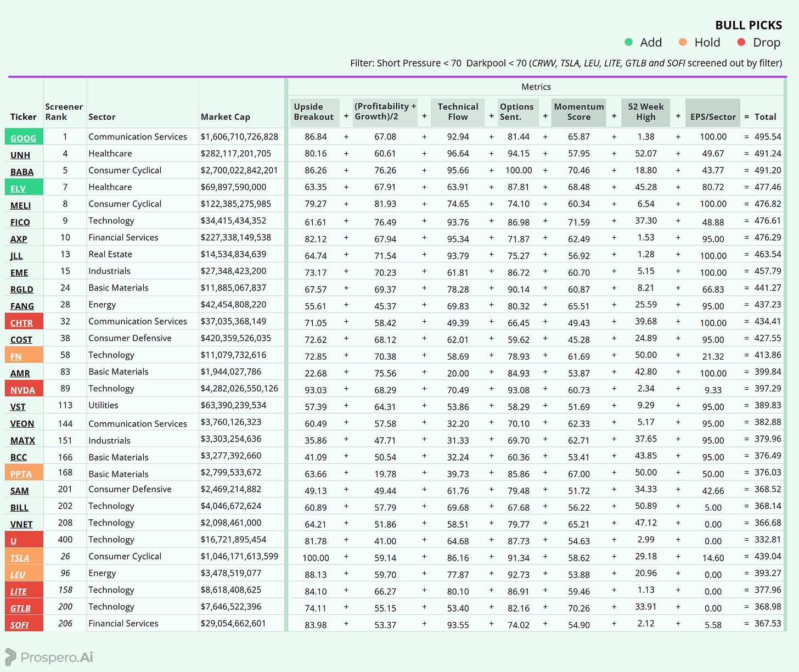Select the BABA ticker link
Image resolution: width=799 pixels, height=672 pixels.
click(x=22, y=172)
